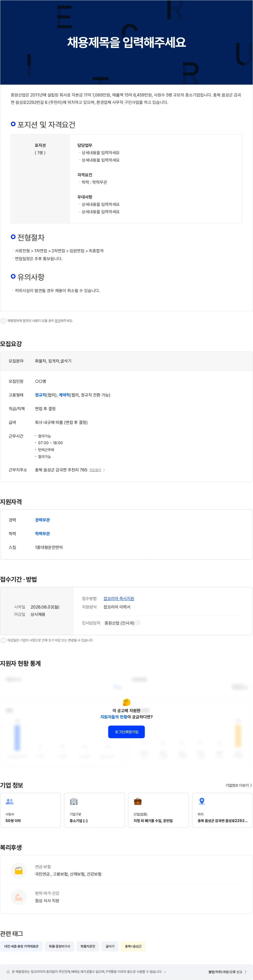Click the 50명 이하 employee count card

click(x=30, y=810)
